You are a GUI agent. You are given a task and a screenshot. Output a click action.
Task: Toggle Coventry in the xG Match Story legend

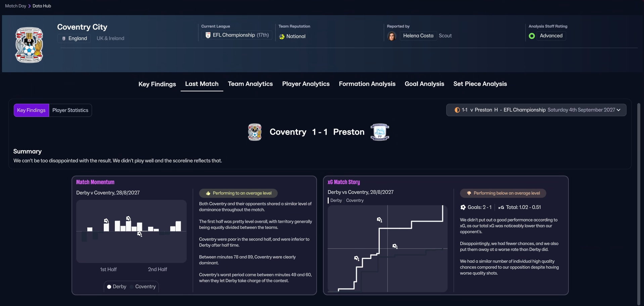355,201
